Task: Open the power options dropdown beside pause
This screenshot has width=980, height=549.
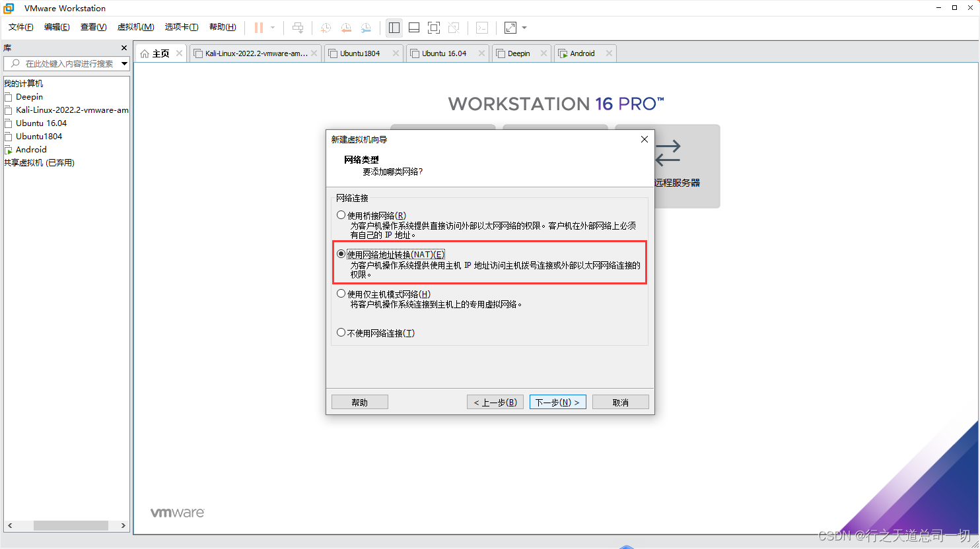Action: pos(273,28)
